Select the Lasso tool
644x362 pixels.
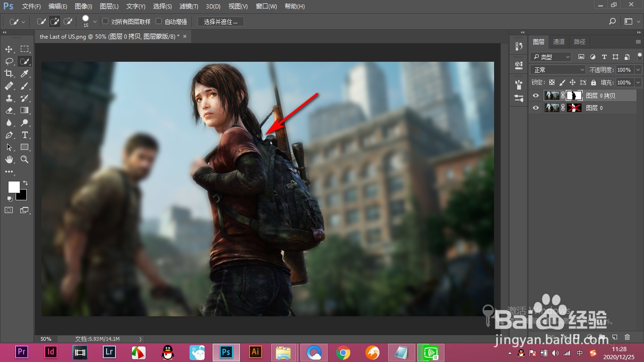point(9,61)
